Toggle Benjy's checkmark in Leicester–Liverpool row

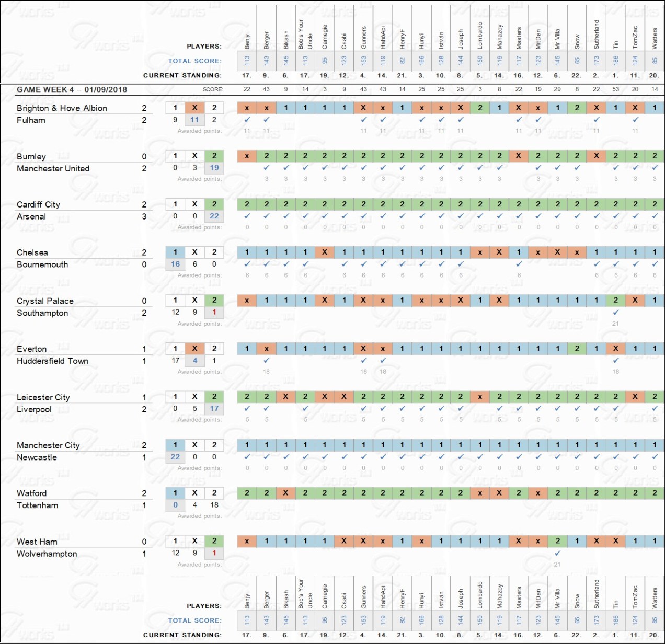247,408
